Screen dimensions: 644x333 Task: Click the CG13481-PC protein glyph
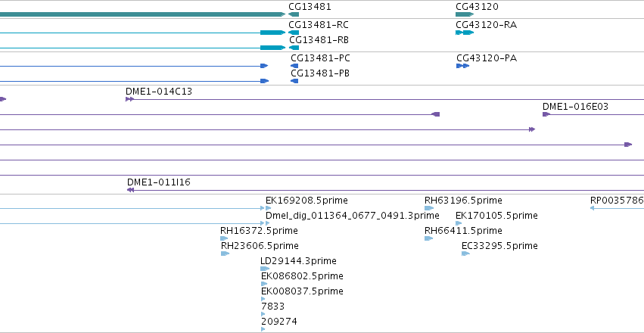tap(294, 66)
